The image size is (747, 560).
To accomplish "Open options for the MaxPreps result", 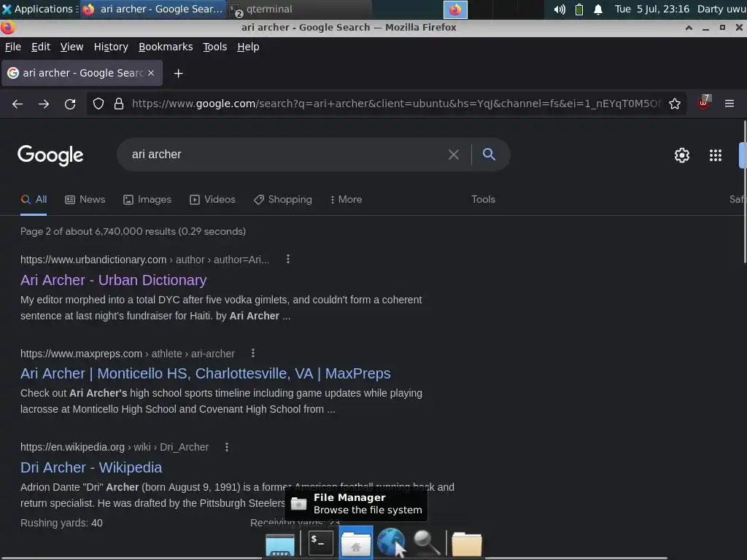I will point(253,354).
